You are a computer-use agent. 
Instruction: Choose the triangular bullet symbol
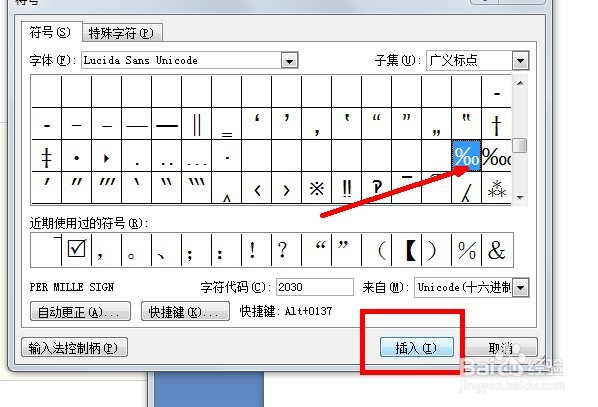pos(106,156)
